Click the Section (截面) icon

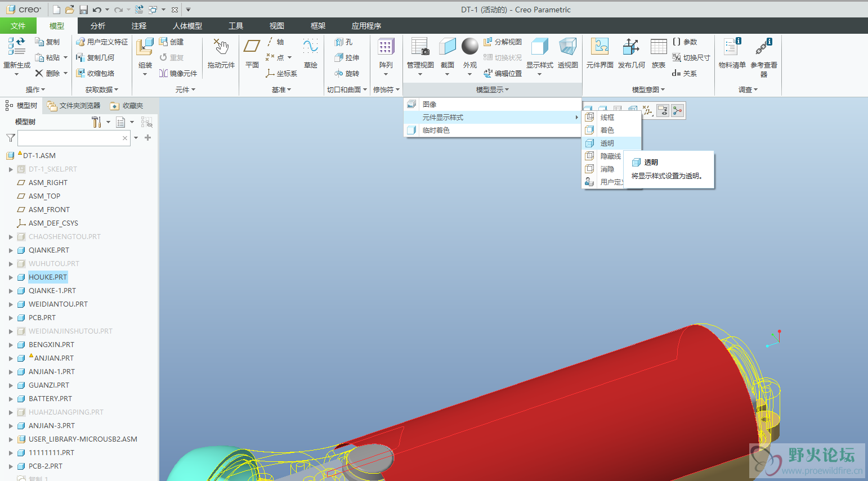[447, 46]
